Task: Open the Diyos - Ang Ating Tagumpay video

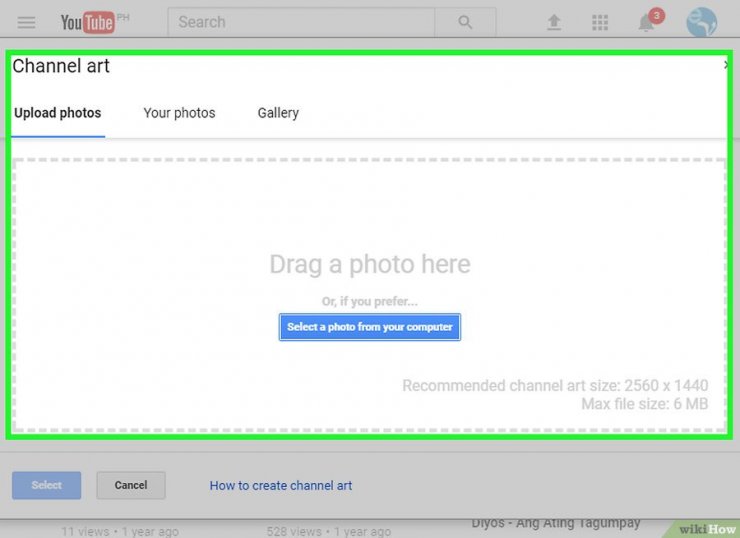Action: click(556, 523)
